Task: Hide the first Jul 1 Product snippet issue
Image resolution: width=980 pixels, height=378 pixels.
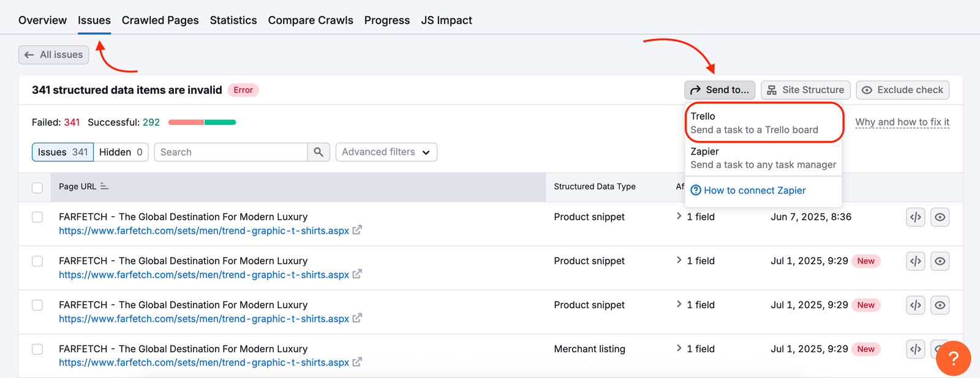Action: click(x=940, y=261)
